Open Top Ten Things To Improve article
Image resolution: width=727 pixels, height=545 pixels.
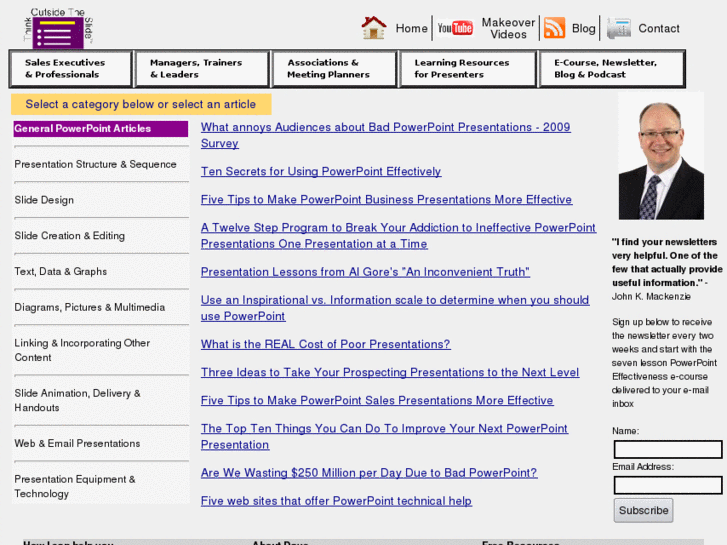point(384,436)
